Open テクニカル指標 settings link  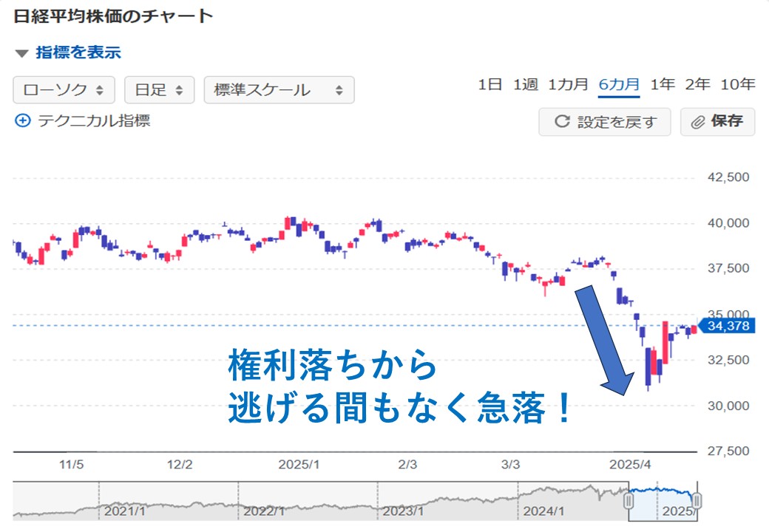[94, 120]
